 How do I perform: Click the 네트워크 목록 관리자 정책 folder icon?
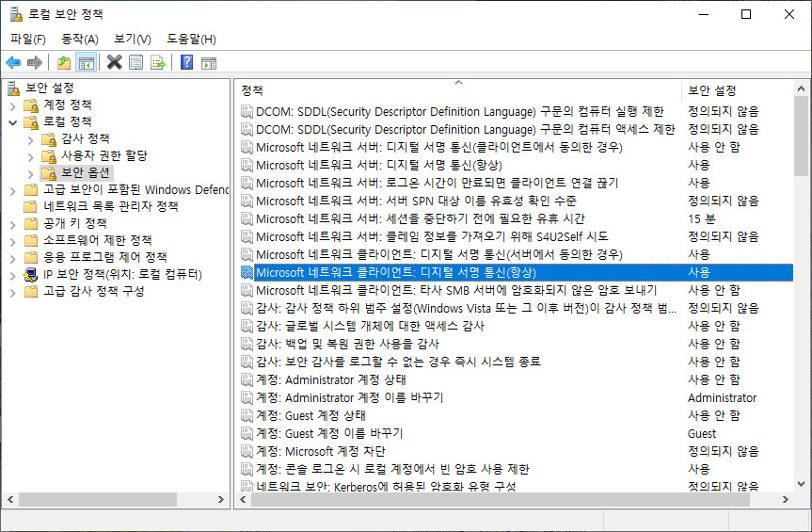[31, 207]
